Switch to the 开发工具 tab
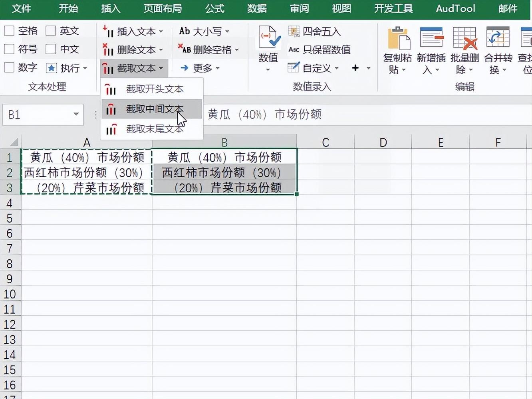The width and height of the screenshot is (532, 399). [x=393, y=8]
